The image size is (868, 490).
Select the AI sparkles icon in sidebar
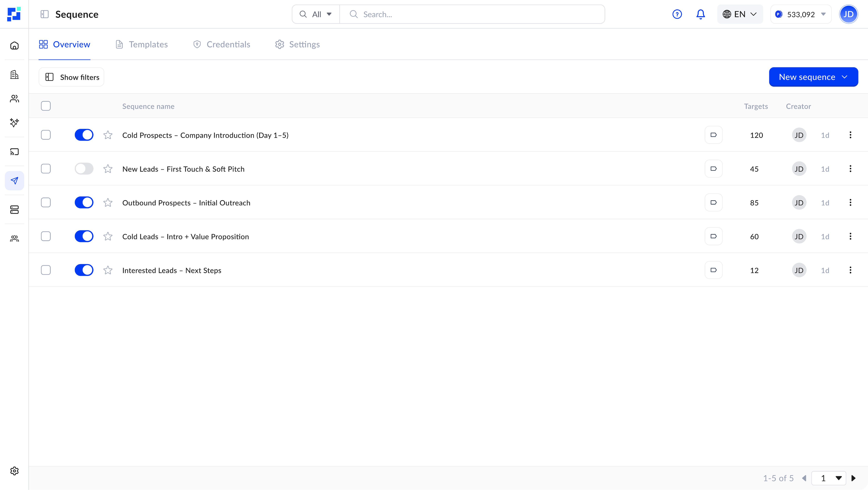[x=14, y=123]
